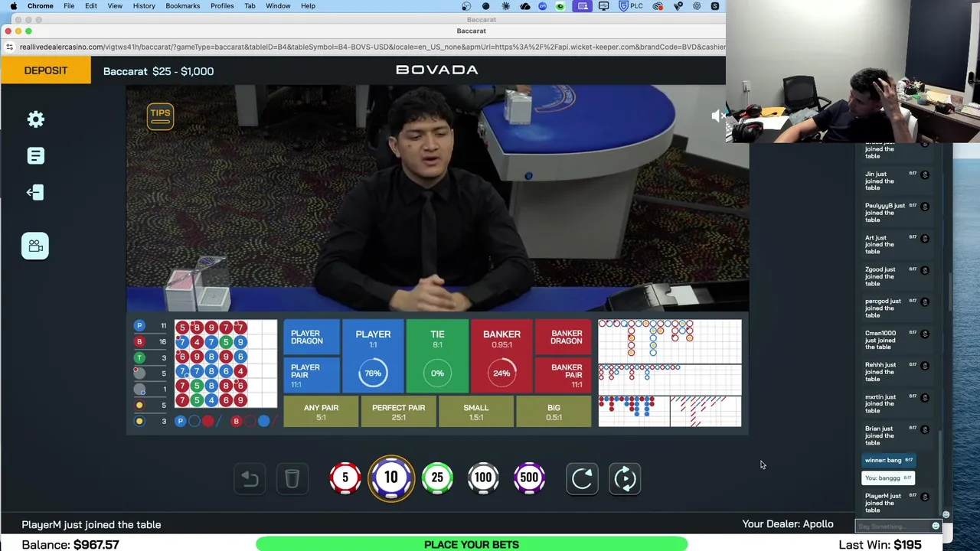The height and width of the screenshot is (551, 980).
Task: Bet on BANKER DRAGON
Action: coord(563,337)
